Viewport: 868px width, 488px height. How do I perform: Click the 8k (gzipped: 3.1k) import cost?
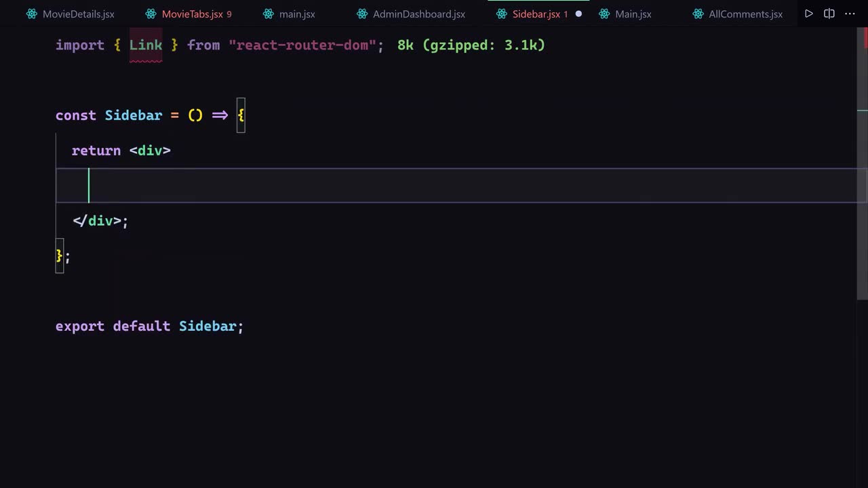point(471,45)
